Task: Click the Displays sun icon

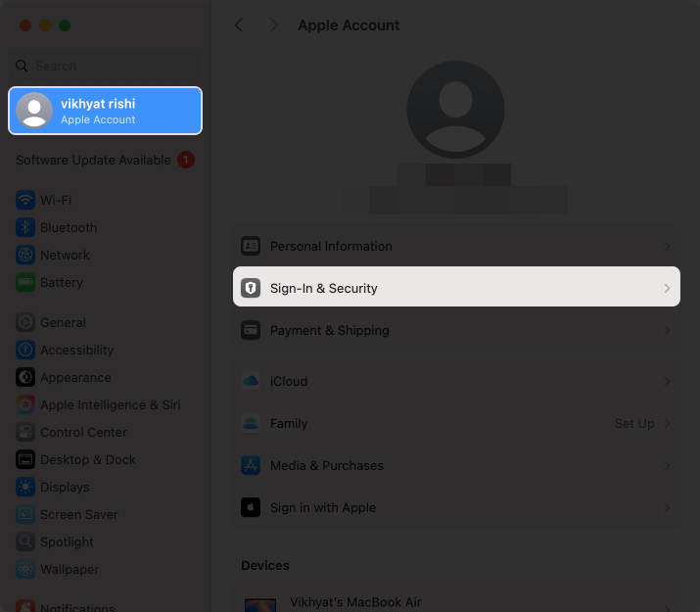Action: (25, 487)
